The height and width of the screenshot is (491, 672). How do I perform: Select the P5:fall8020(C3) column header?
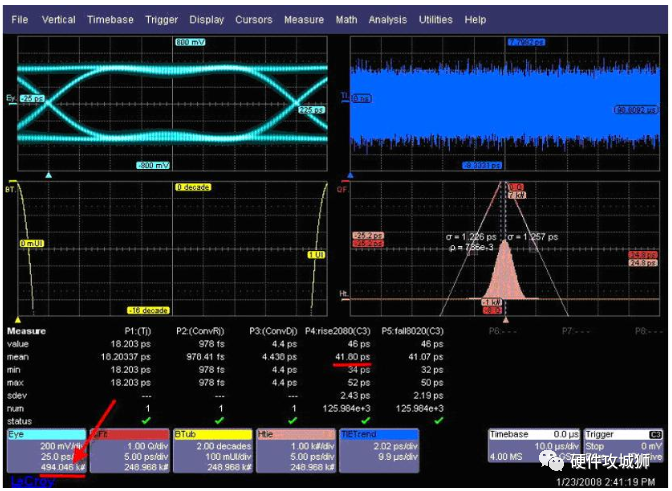(413, 331)
